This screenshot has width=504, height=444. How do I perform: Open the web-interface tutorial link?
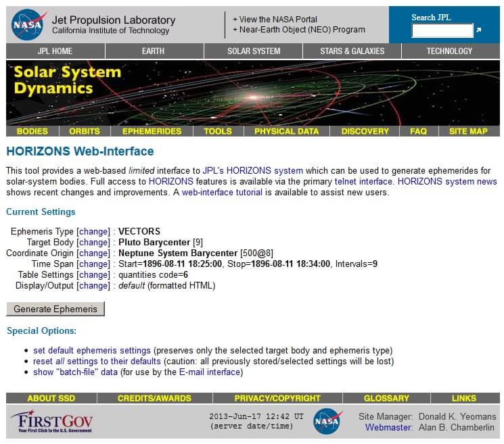222,193
